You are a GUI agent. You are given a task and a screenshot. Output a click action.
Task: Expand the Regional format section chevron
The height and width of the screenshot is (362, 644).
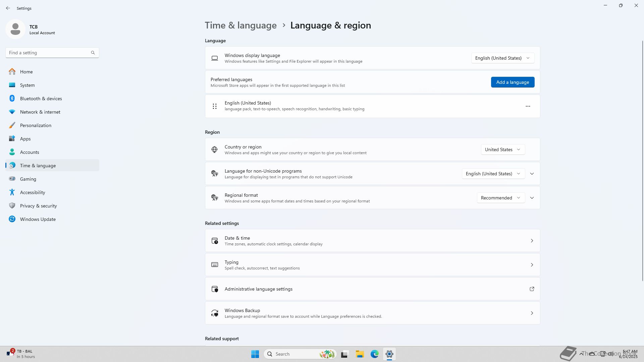tap(532, 198)
